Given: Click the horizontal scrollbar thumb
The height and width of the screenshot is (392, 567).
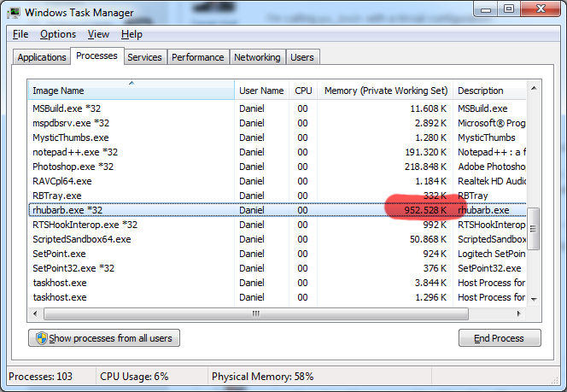Looking at the screenshot, I should [256, 313].
